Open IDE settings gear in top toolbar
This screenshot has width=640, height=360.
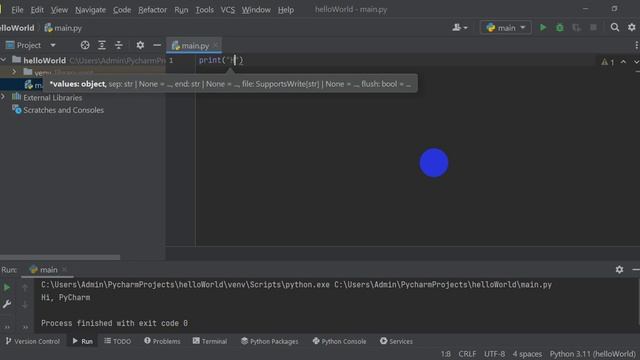click(631, 27)
